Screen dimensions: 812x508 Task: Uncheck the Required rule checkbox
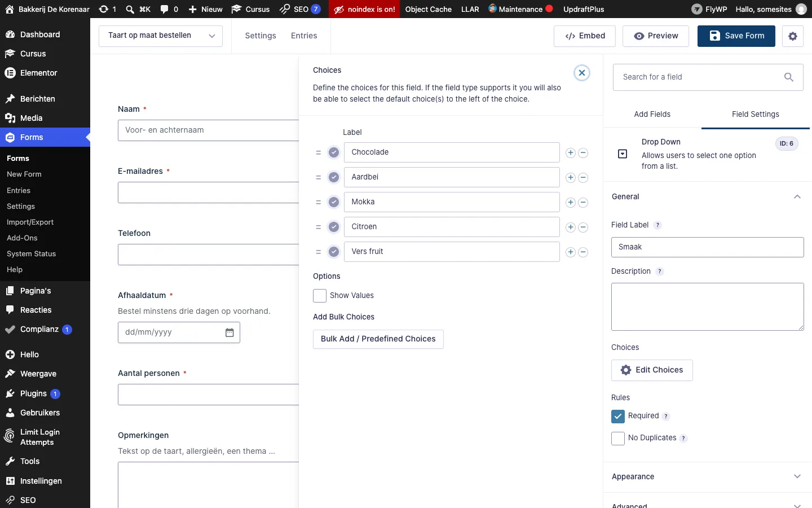(x=618, y=417)
